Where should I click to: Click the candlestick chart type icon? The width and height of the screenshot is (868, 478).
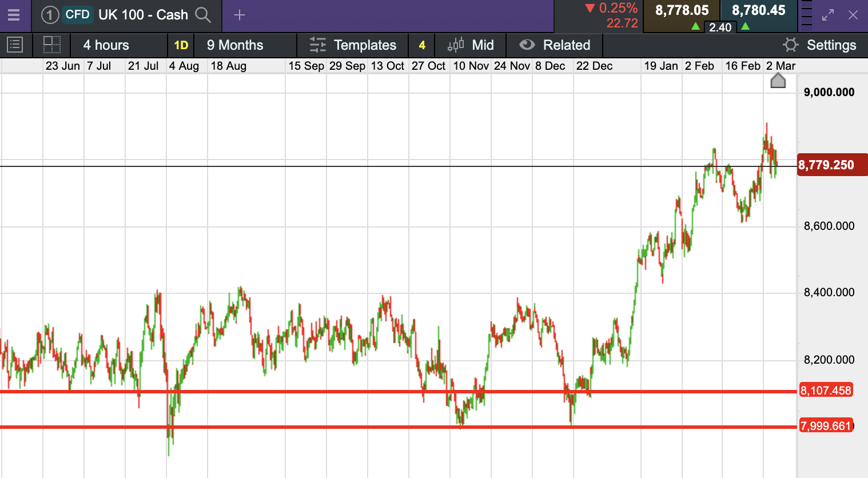pyautogui.click(x=456, y=45)
